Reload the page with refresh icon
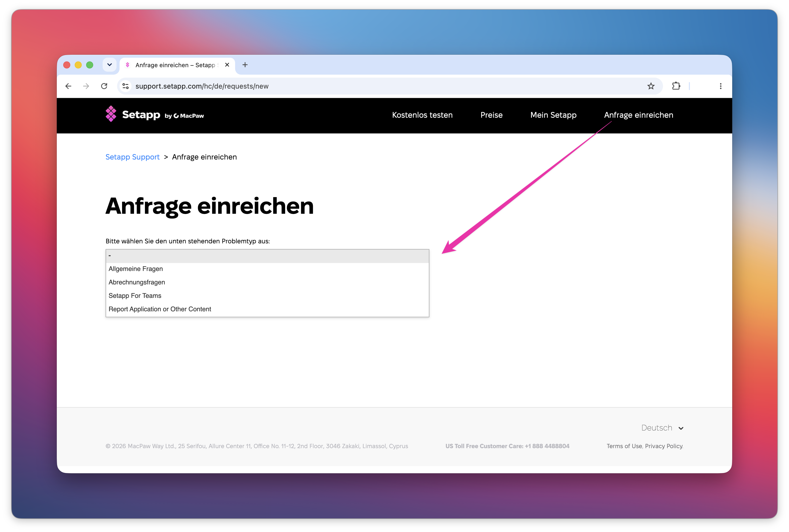 point(104,86)
